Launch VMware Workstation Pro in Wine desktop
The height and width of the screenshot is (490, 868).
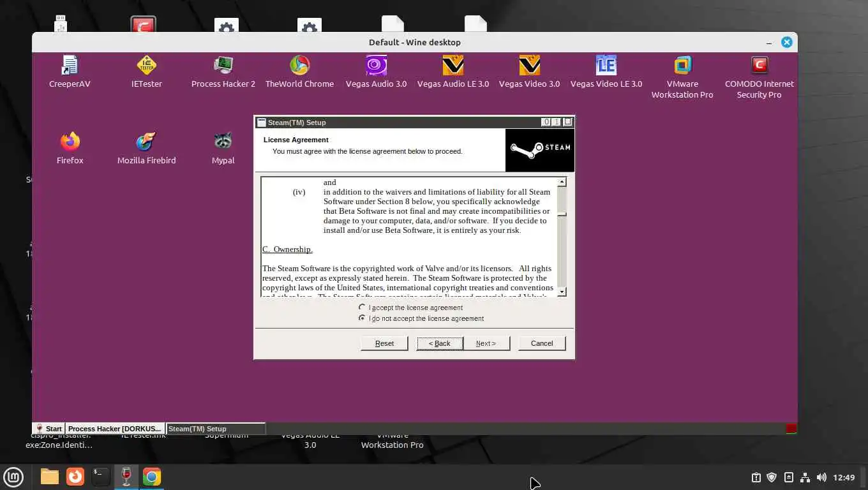(682, 77)
